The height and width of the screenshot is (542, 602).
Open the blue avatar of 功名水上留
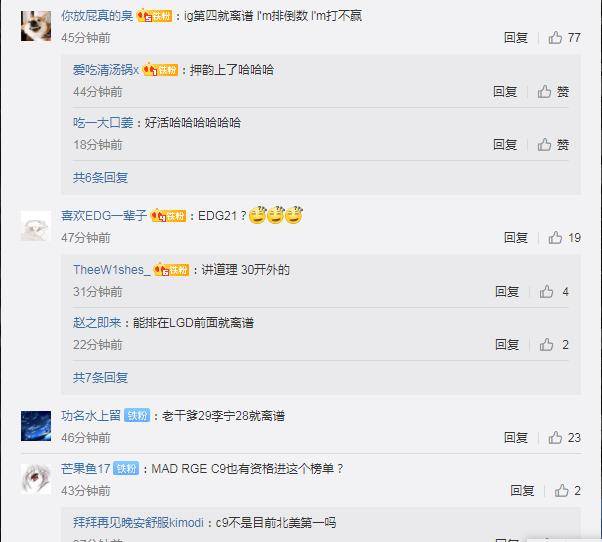36,426
